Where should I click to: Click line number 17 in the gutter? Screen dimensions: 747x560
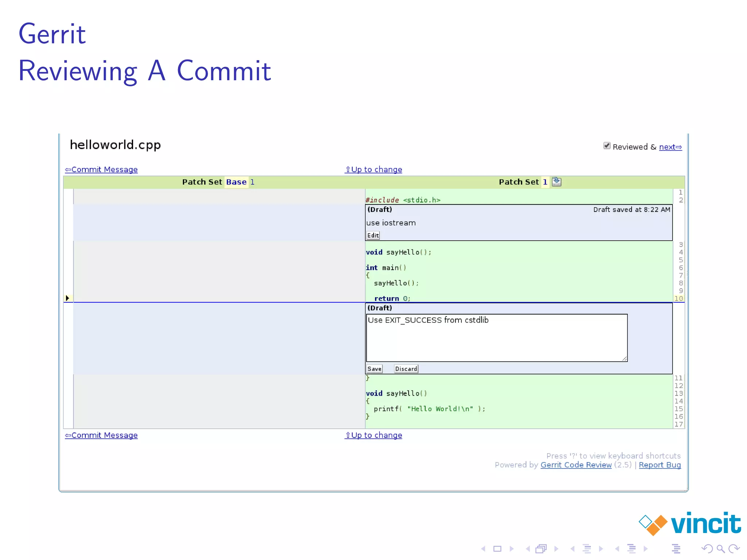(x=679, y=424)
